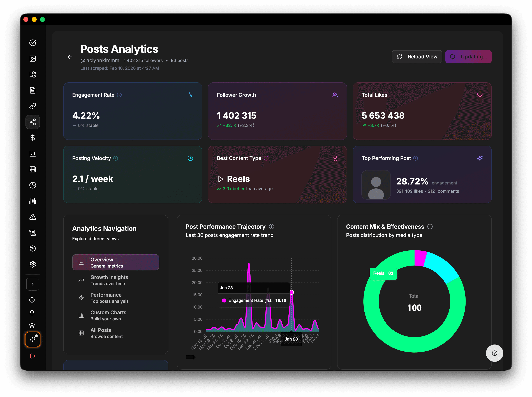
Task: Click the Reload View button
Action: click(417, 57)
